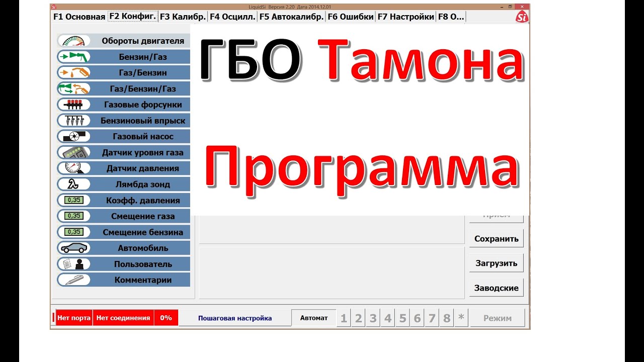Click the lambda symbol icon for Лямбда зонд

click(73, 184)
